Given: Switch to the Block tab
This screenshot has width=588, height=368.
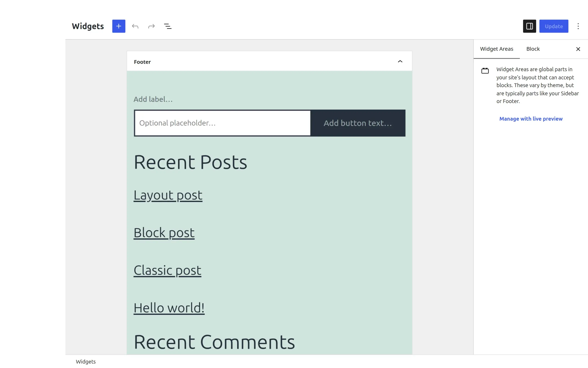Looking at the screenshot, I should [x=533, y=49].
